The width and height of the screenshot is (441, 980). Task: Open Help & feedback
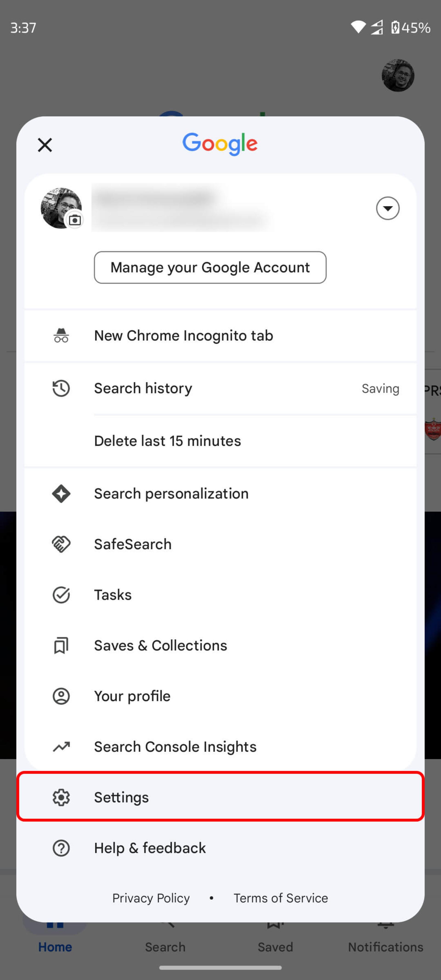220,848
